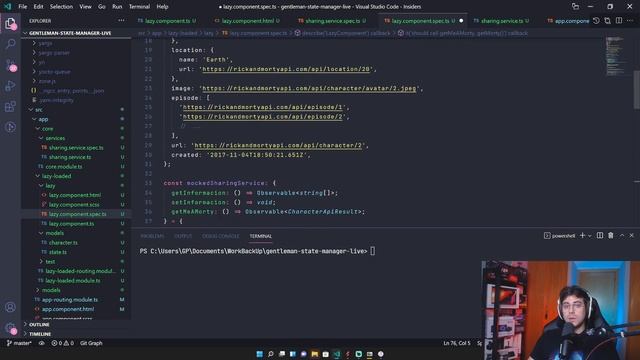
Task: Open app-routing.module.ts in explorer tree
Action: [x=70, y=300]
